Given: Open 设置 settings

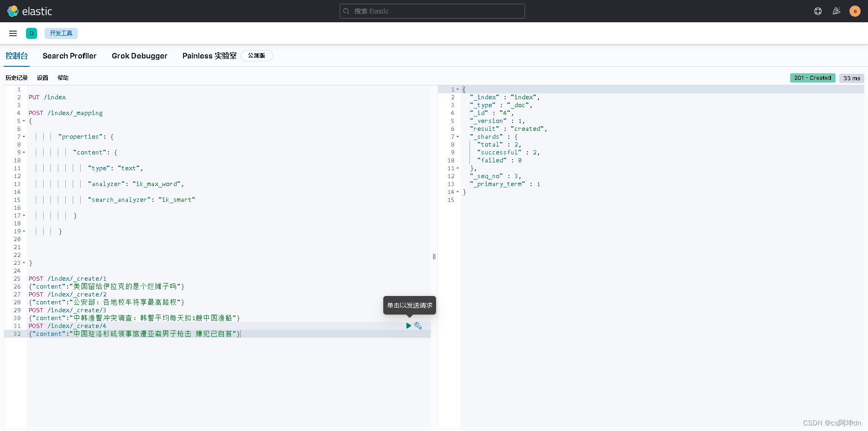Looking at the screenshot, I should [43, 78].
